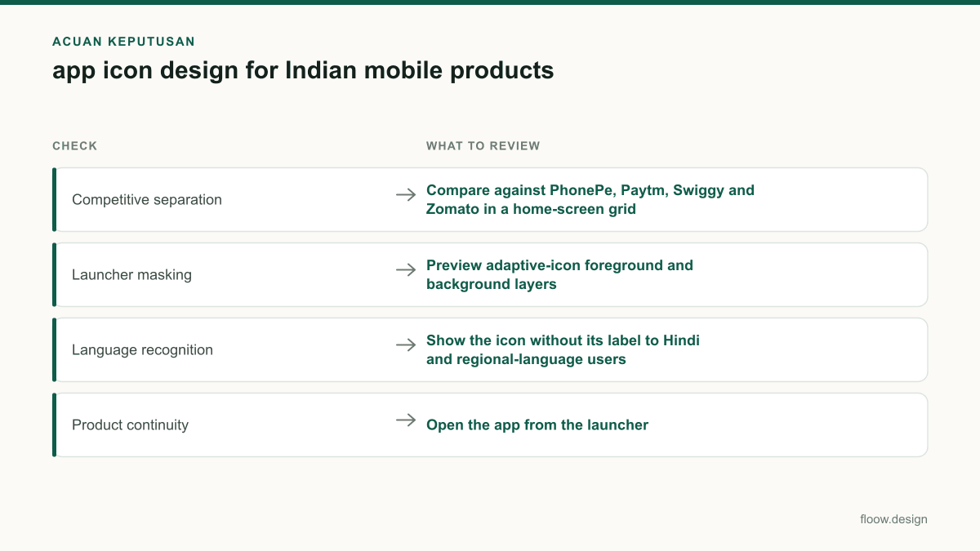Click the WHAT TO REVIEW column header
Image resolution: width=980 pixels, height=551 pixels.
483,146
